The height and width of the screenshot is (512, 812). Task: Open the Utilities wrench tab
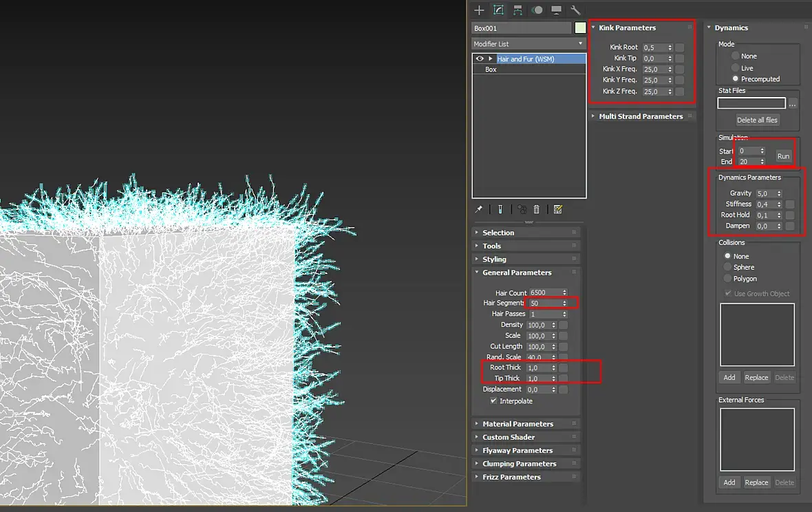pos(575,10)
